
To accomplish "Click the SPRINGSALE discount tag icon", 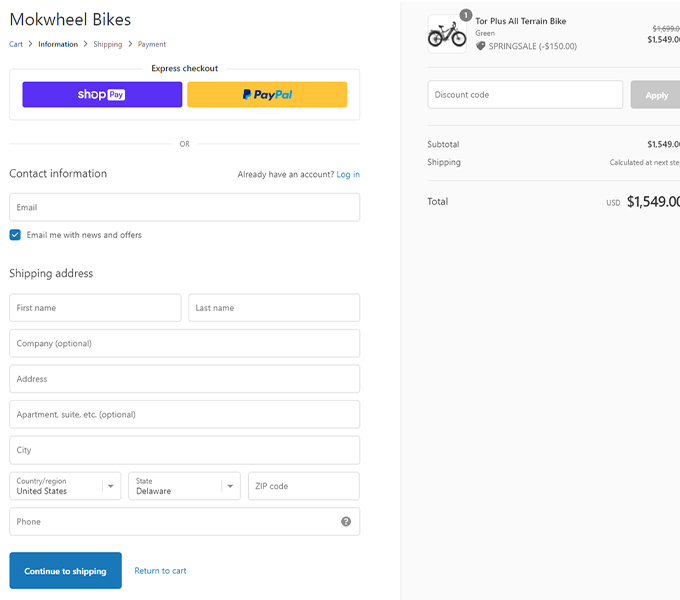I will pyautogui.click(x=481, y=46).
